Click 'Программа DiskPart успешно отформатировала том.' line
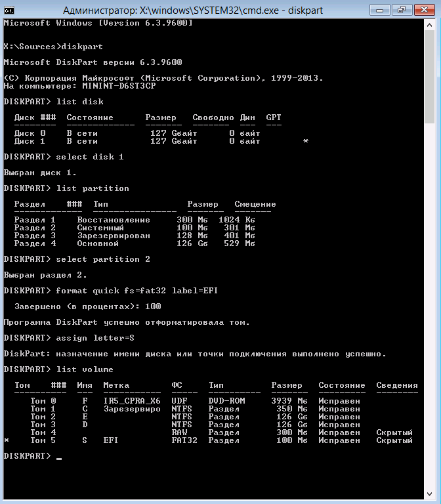 [x=127, y=322]
